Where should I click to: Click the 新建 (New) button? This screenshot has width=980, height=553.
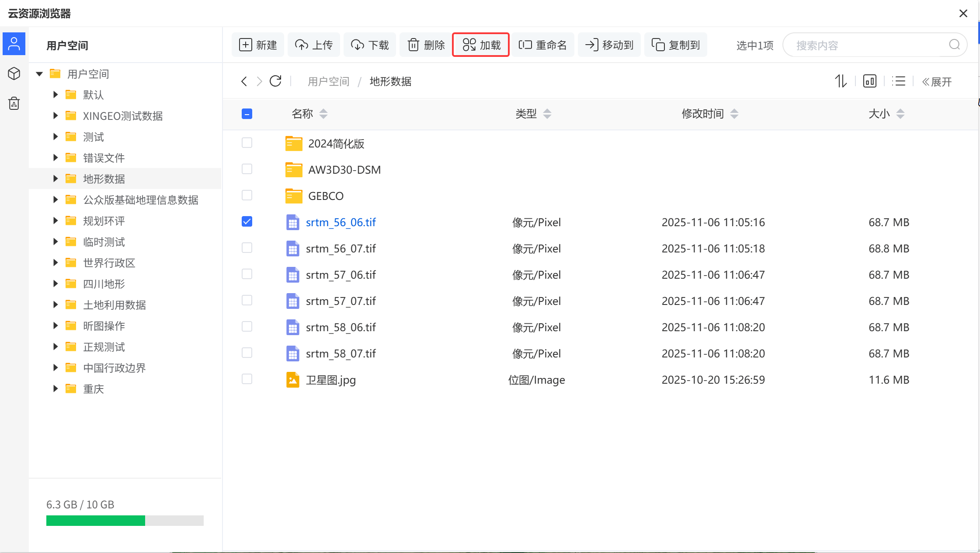257,44
